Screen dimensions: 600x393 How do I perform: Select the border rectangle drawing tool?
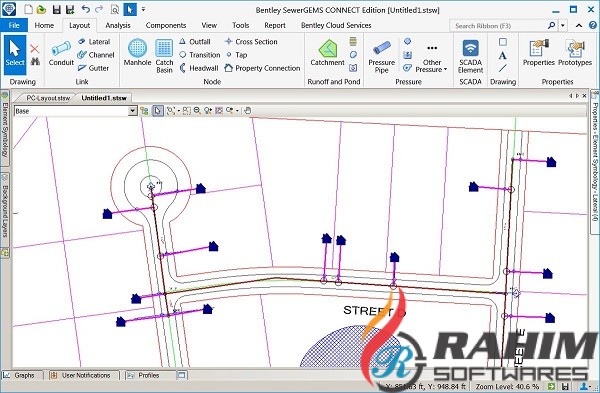coord(503,42)
